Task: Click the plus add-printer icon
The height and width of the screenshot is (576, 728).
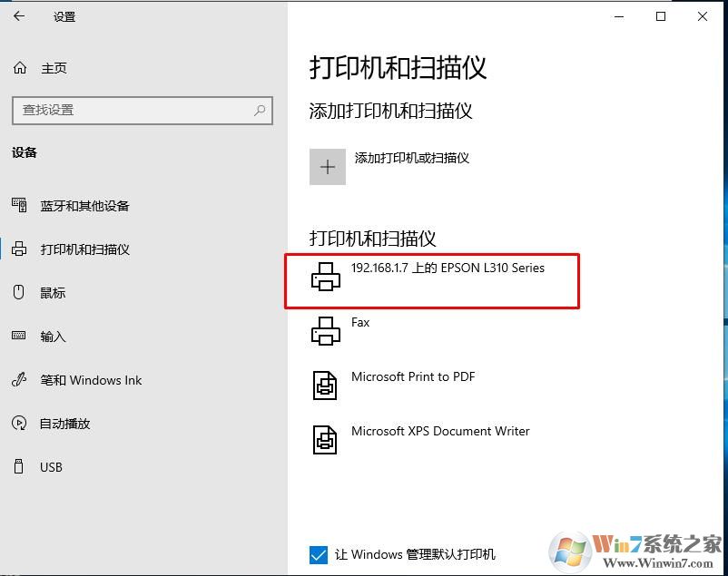Action: pyautogui.click(x=328, y=167)
